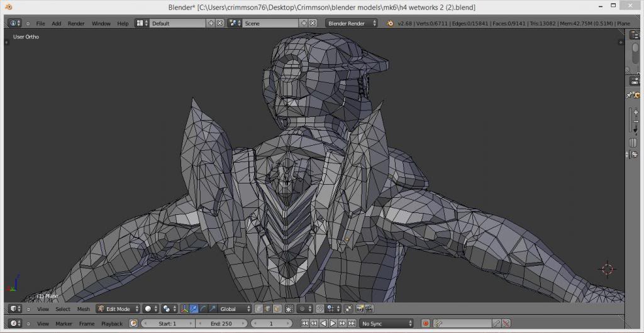Add a new scene

(x=304, y=23)
